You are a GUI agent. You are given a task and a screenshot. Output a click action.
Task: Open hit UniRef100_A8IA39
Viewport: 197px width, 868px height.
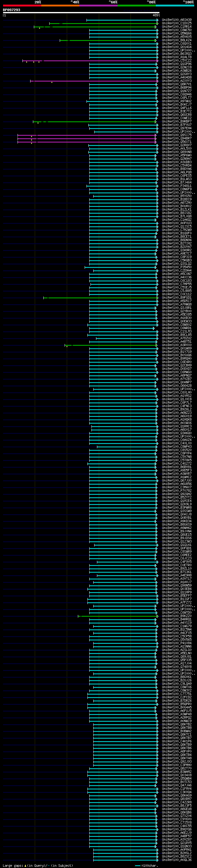click(x=176, y=20)
